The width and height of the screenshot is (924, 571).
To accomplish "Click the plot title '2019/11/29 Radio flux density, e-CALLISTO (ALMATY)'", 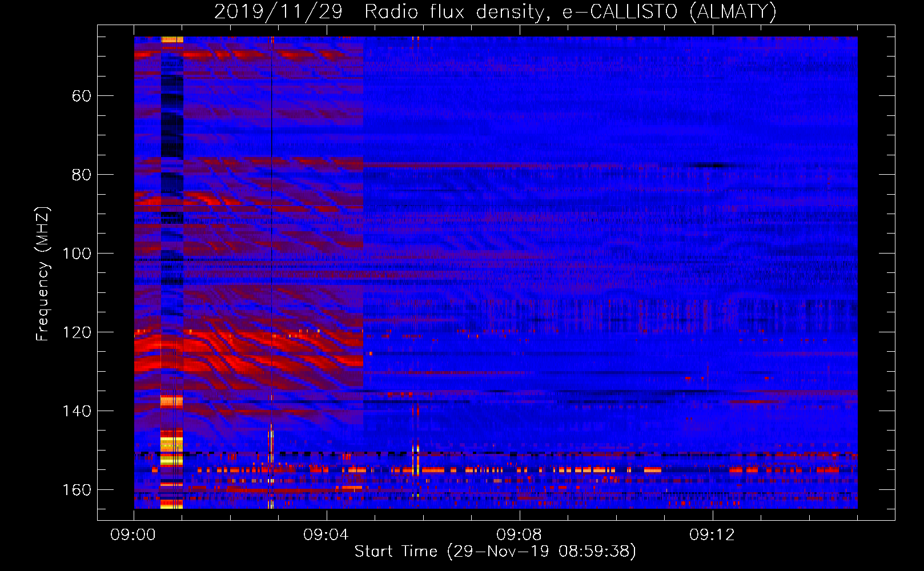I will (496, 11).
